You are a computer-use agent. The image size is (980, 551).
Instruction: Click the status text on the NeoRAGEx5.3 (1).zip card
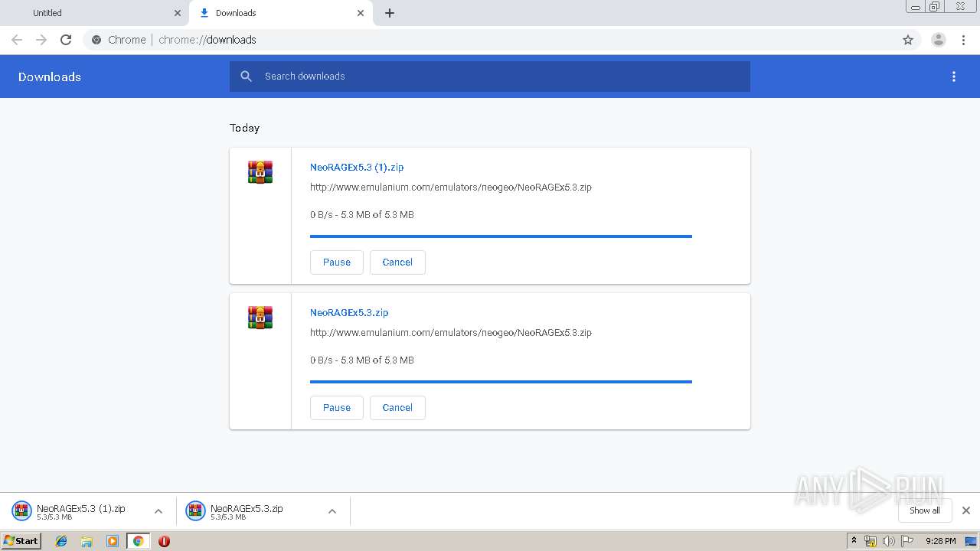click(x=362, y=215)
